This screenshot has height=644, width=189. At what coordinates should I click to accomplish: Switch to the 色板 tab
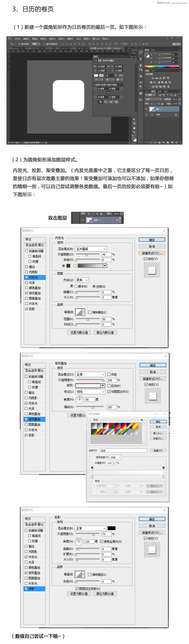pos(153,50)
